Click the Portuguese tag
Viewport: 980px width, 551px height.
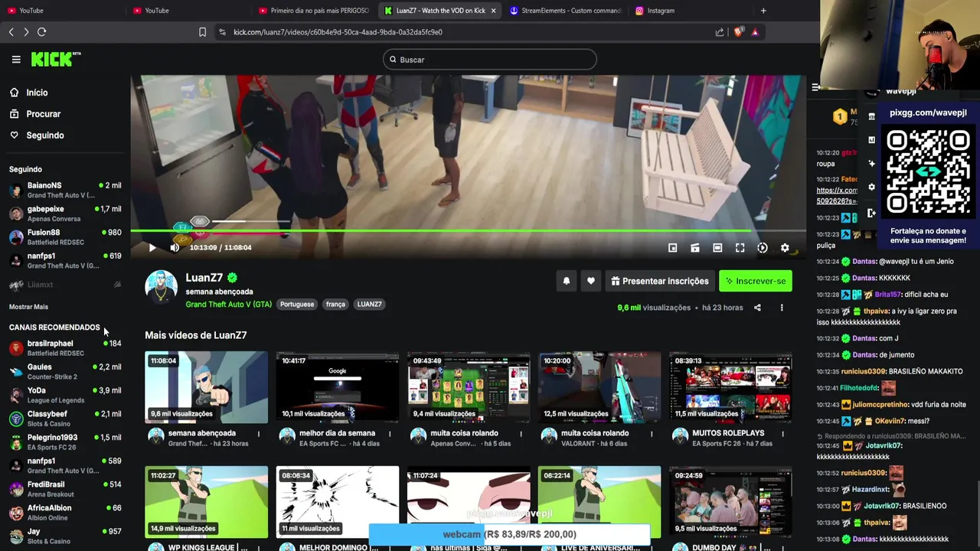pos(297,304)
